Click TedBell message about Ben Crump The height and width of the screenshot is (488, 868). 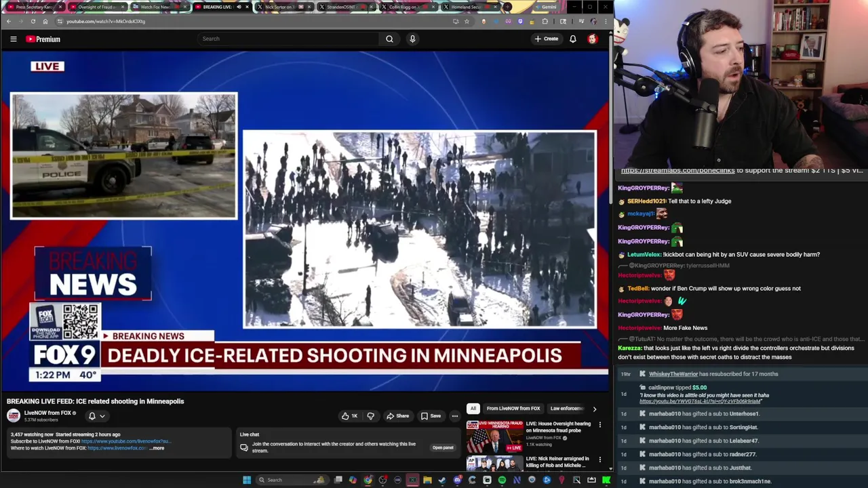click(709, 289)
